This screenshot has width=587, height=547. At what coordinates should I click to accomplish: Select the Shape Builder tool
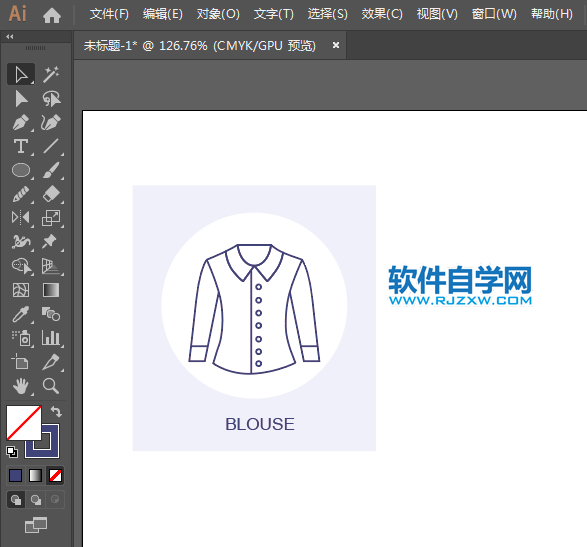coord(21,266)
